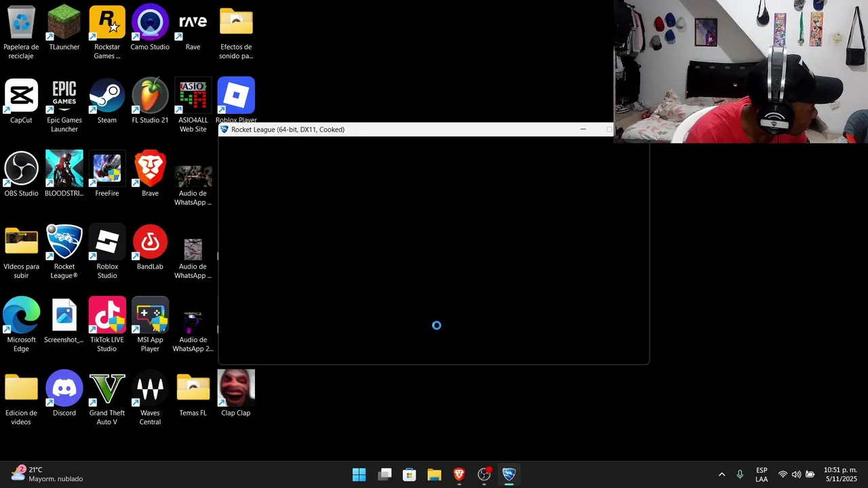The width and height of the screenshot is (868, 488).
Task: Switch to OBS Studio on the taskbar
Action: coord(484,474)
